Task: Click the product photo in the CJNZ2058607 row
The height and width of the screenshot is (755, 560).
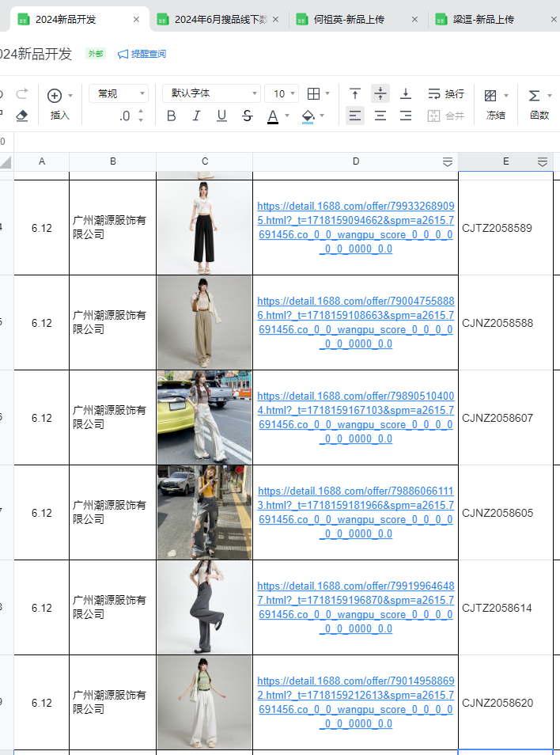Action: pos(204,417)
